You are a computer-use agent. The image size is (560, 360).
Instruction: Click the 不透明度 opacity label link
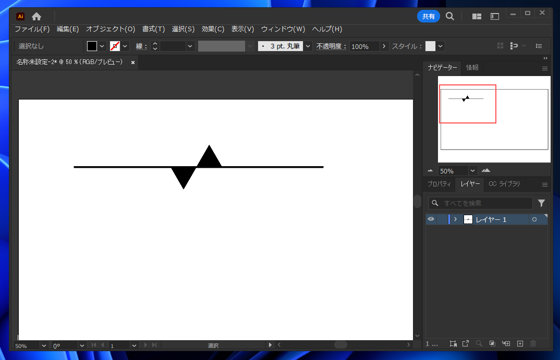pyautogui.click(x=331, y=46)
